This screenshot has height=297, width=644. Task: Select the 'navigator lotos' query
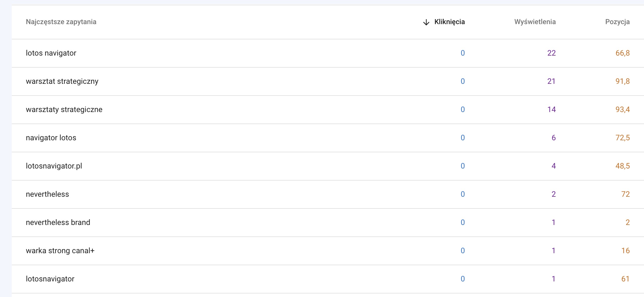tap(51, 138)
